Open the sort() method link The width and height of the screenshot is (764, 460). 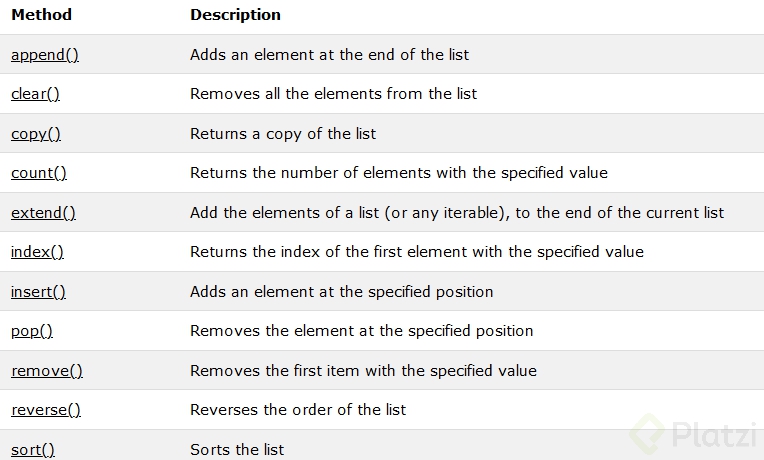point(33,450)
